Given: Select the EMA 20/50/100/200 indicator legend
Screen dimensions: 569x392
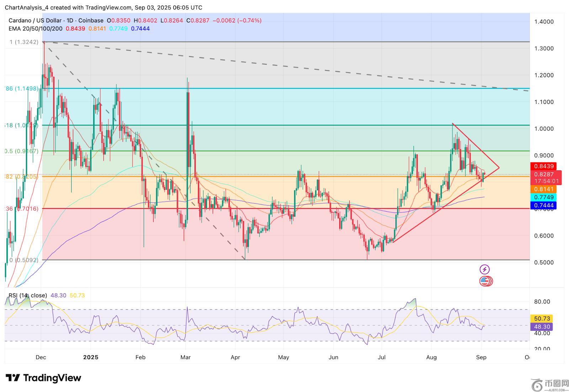Looking at the screenshot, I should coord(36,28).
